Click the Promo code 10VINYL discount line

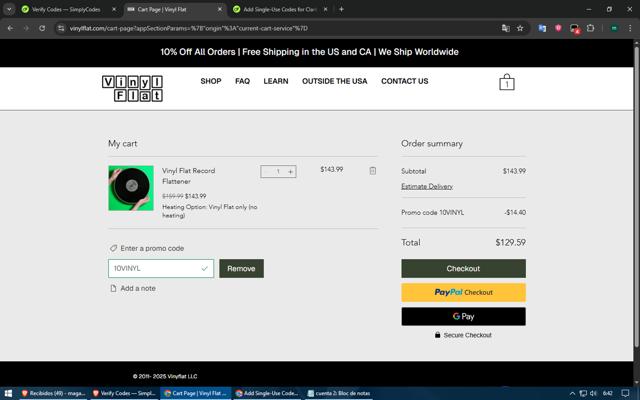pyautogui.click(x=463, y=213)
